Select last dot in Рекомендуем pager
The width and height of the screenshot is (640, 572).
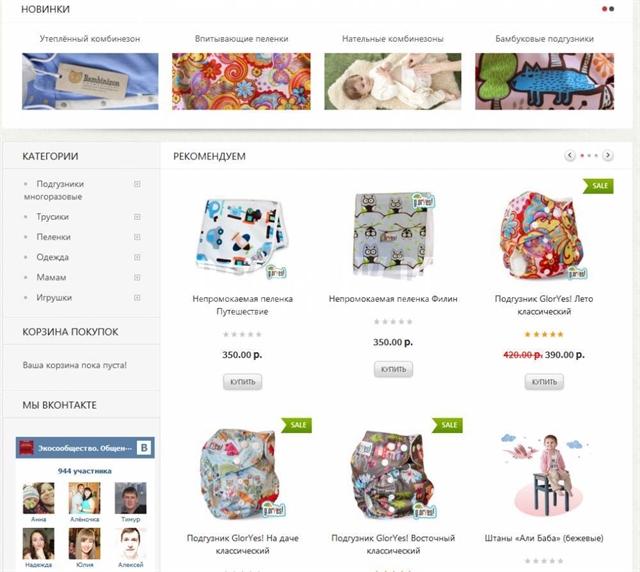(x=596, y=156)
